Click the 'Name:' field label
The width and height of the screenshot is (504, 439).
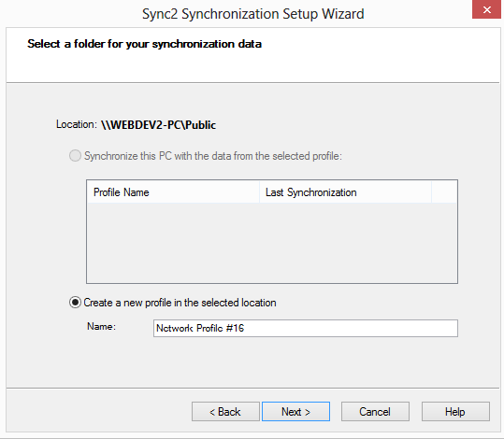(101, 327)
